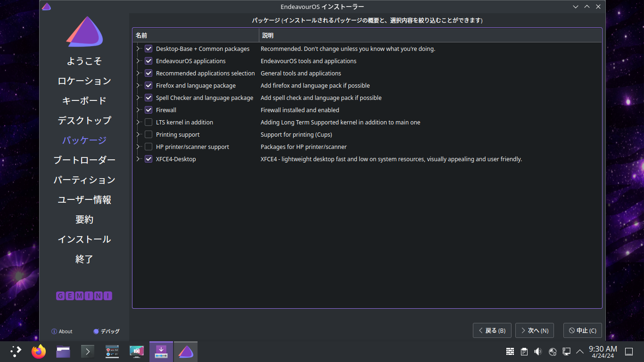
Task: Go to the 終了 step
Action: pyautogui.click(x=84, y=259)
